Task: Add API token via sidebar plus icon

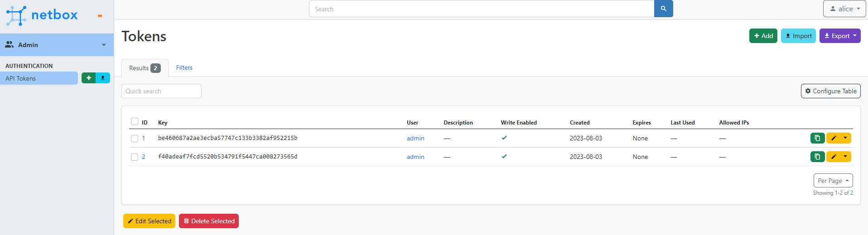Action: [89, 78]
